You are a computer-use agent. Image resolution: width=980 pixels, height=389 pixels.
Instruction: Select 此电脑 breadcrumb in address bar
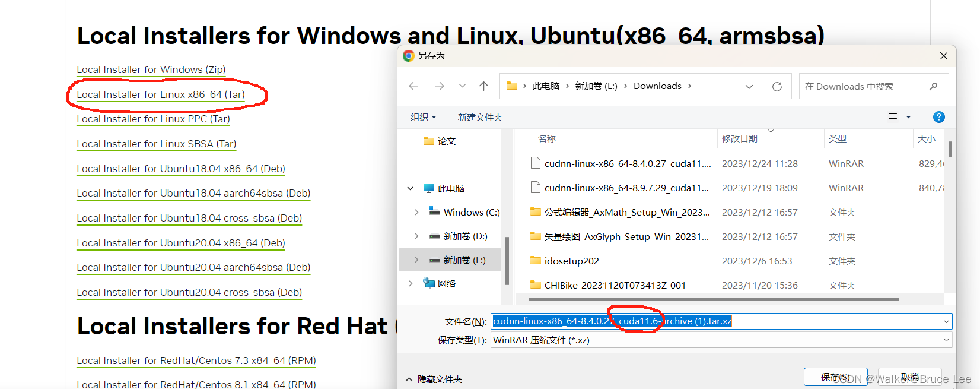click(546, 86)
